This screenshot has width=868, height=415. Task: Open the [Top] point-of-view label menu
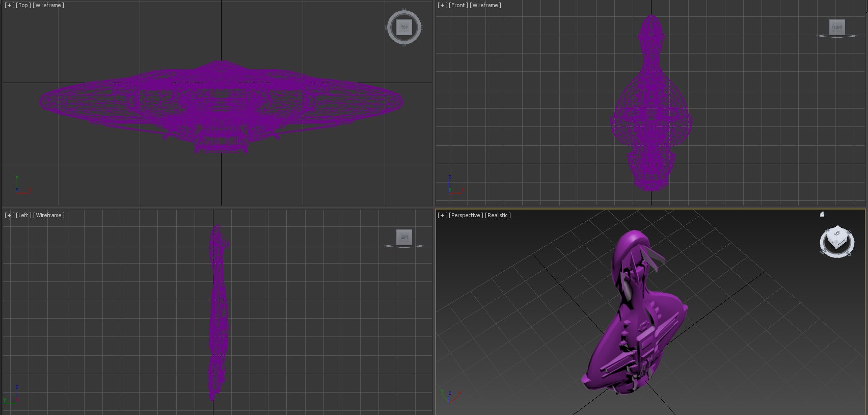pyautogui.click(x=23, y=5)
